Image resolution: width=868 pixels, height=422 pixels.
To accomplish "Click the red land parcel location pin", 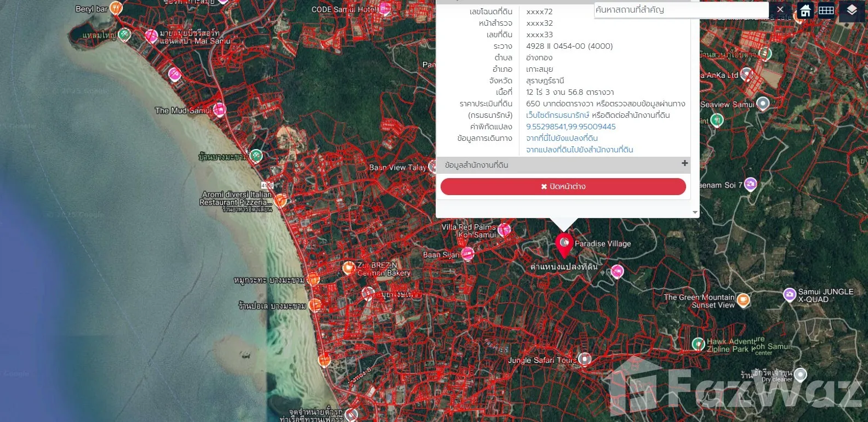I will coord(564,244).
